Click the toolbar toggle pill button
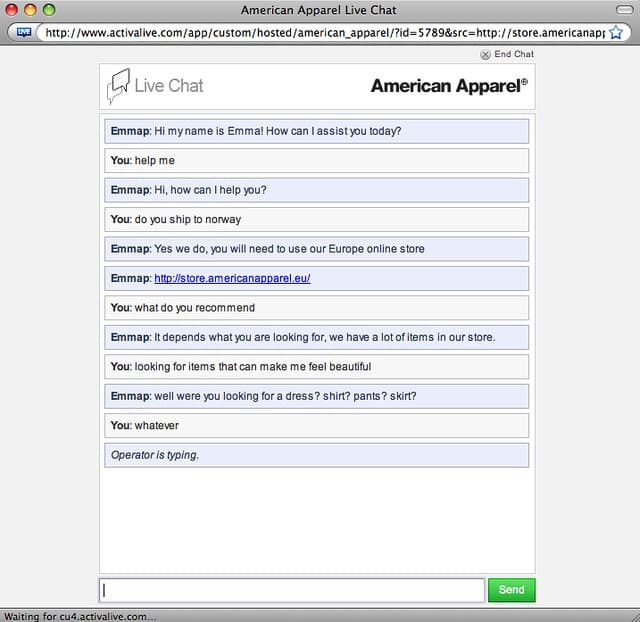Screen dimensions: 640x622 (624, 10)
